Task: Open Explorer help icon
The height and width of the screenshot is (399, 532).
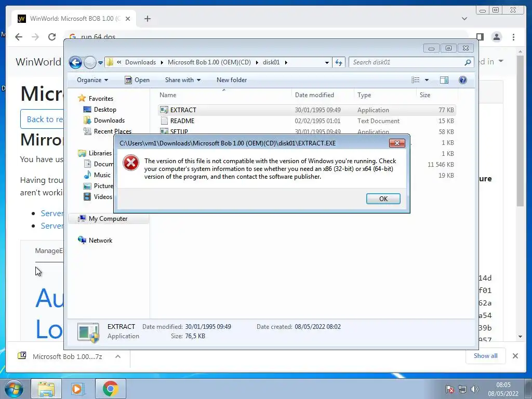Action: (x=463, y=80)
